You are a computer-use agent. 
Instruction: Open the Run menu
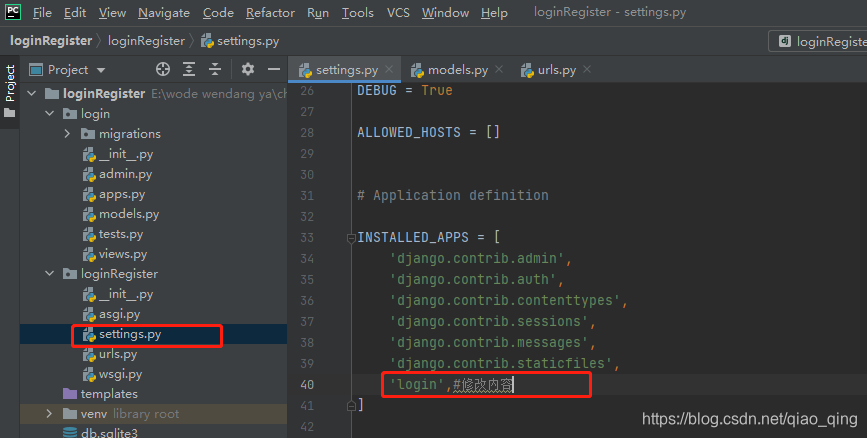[x=318, y=13]
